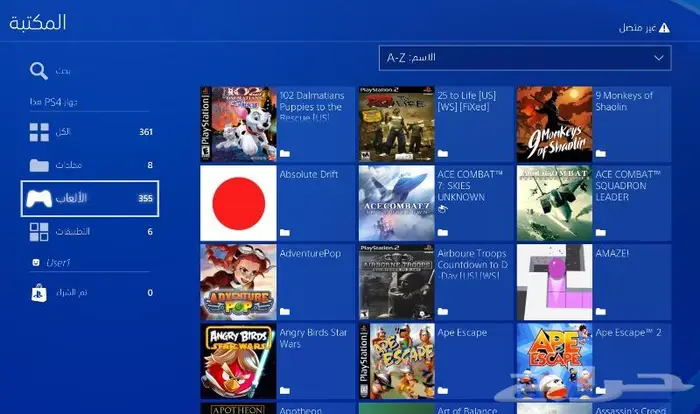The image size is (700, 414).
Task: Open the All (361) grid icon
Action: 39,132
